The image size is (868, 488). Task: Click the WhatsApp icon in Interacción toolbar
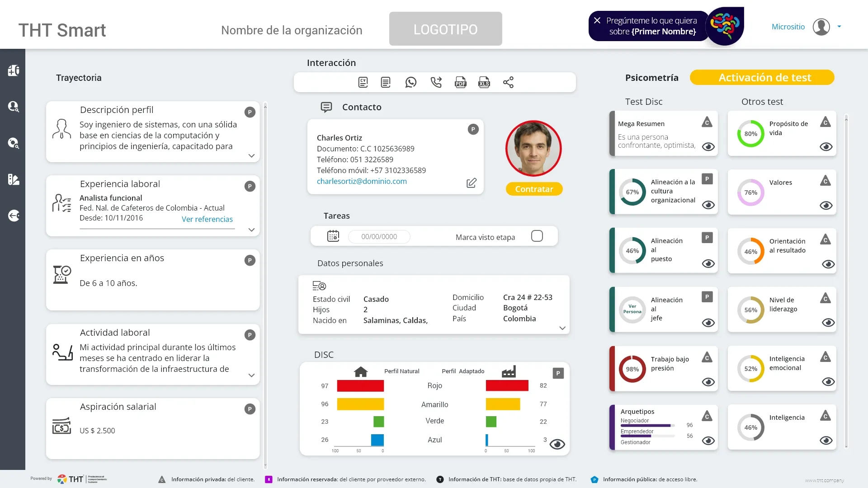410,82
